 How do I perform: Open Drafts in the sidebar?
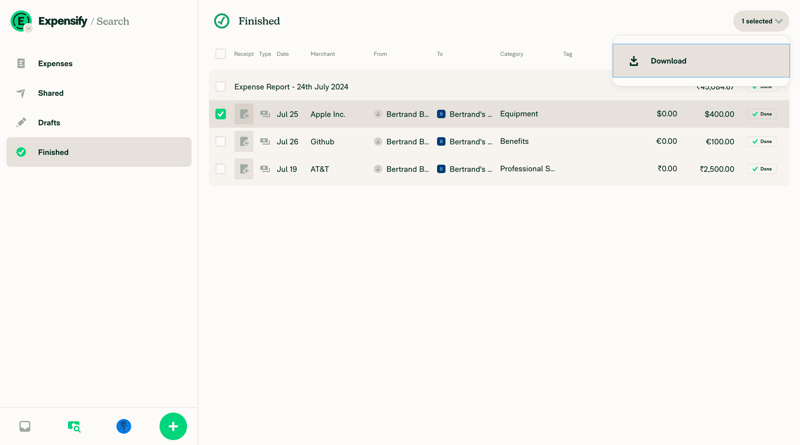(x=98, y=123)
